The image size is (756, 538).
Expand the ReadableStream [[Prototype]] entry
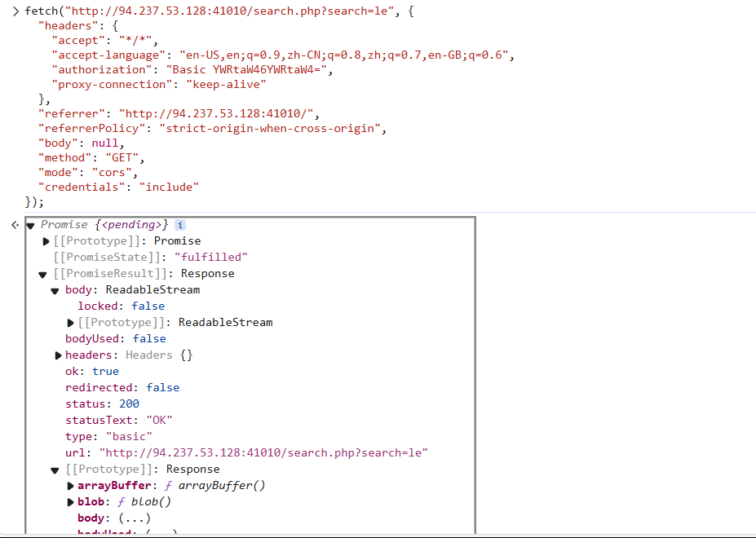click(69, 322)
